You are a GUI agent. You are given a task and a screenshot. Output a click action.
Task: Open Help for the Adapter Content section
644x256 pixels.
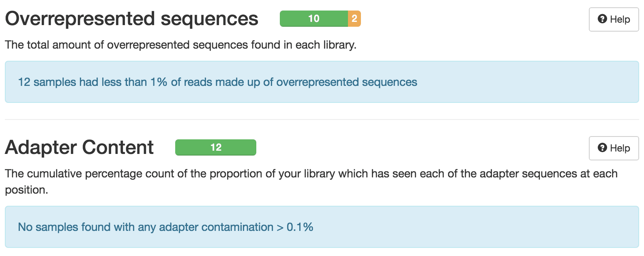click(614, 148)
